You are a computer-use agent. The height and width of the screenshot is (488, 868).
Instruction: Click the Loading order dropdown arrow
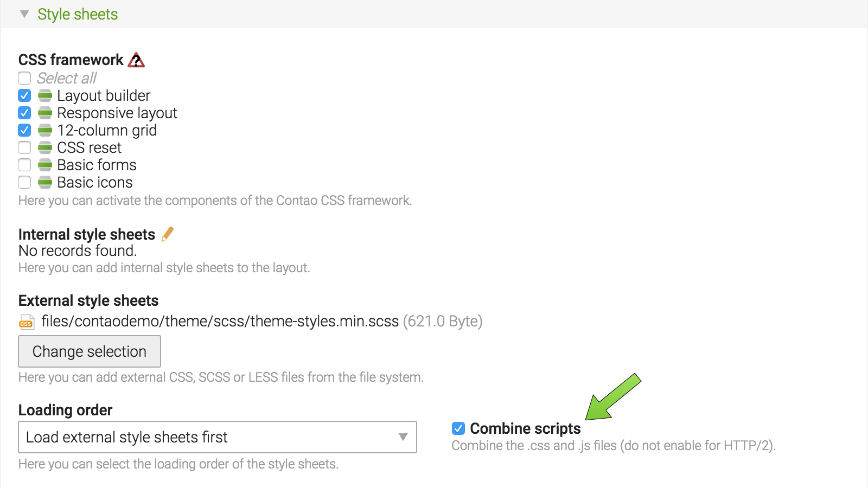click(403, 437)
